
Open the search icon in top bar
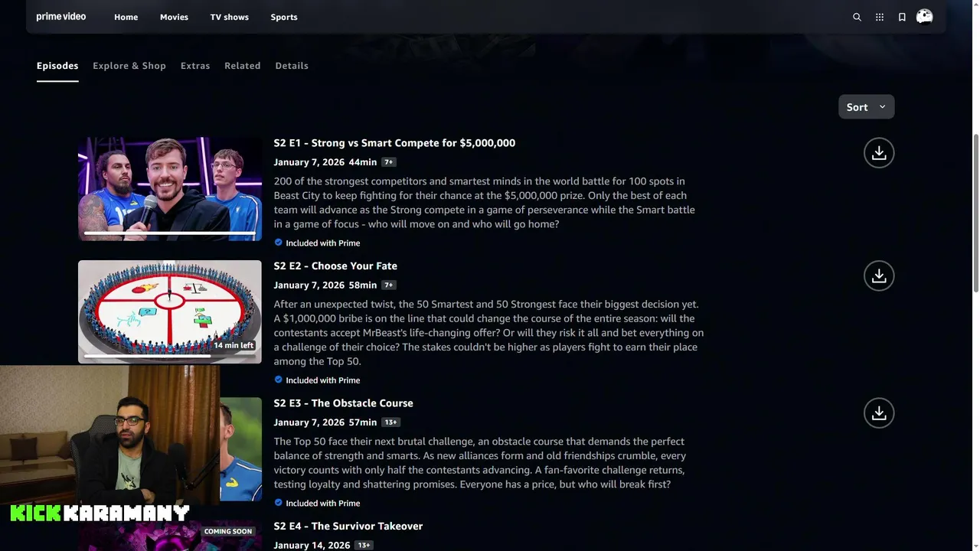coord(857,17)
